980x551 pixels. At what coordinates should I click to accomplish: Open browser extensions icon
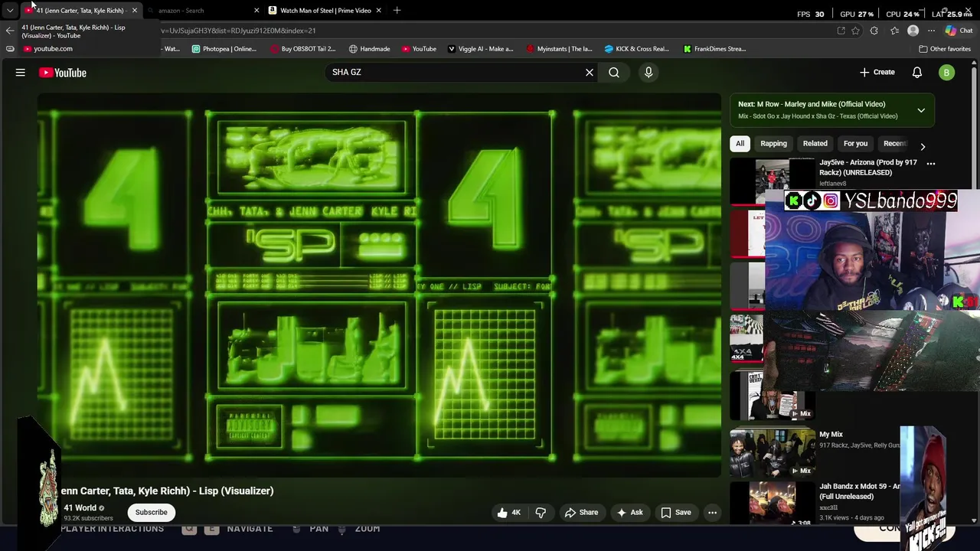(x=874, y=31)
